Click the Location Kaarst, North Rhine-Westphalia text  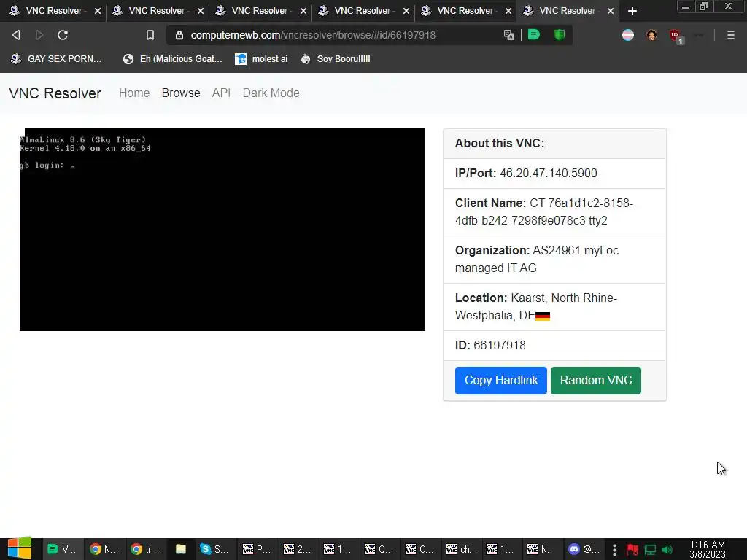(x=536, y=307)
